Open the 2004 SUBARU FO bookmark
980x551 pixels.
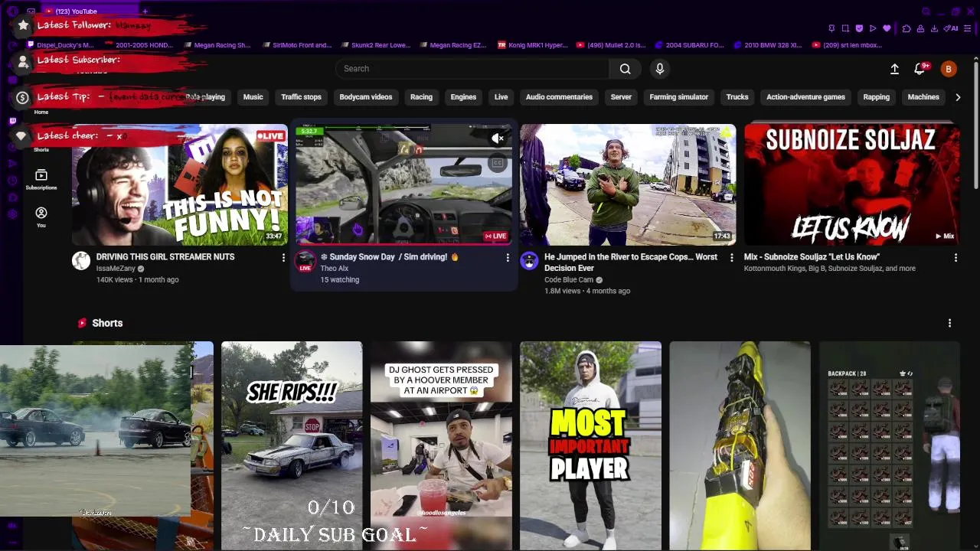pyautogui.click(x=689, y=45)
